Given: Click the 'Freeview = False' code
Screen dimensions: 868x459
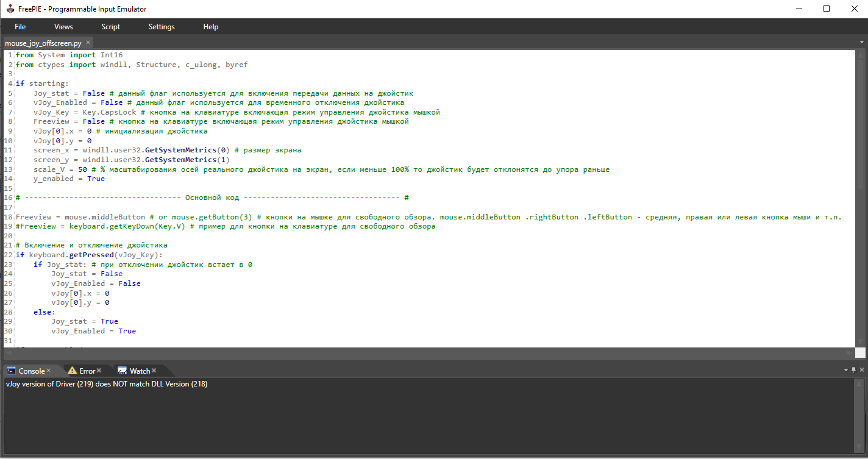Looking at the screenshot, I should (x=69, y=121).
